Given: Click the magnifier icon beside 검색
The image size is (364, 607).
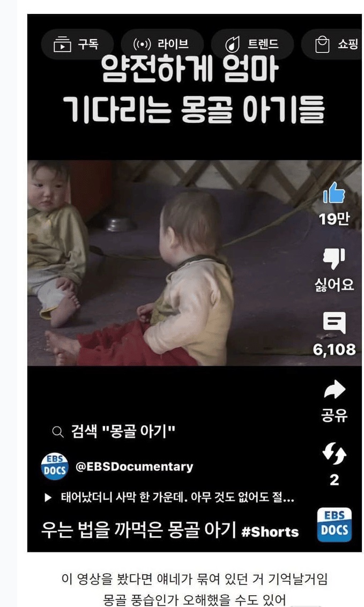Looking at the screenshot, I should point(58,432).
